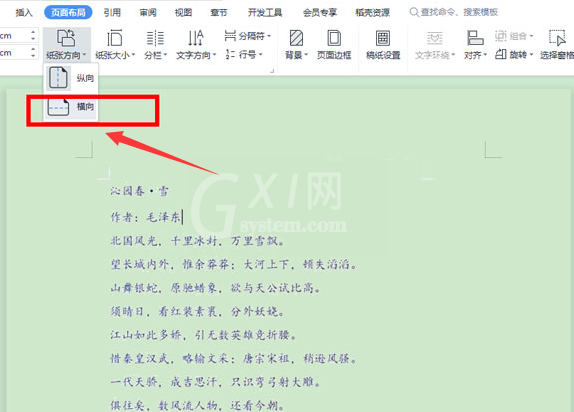The width and height of the screenshot is (574, 412).
Task: Switch to the 页面布局 tab
Action: (68, 12)
